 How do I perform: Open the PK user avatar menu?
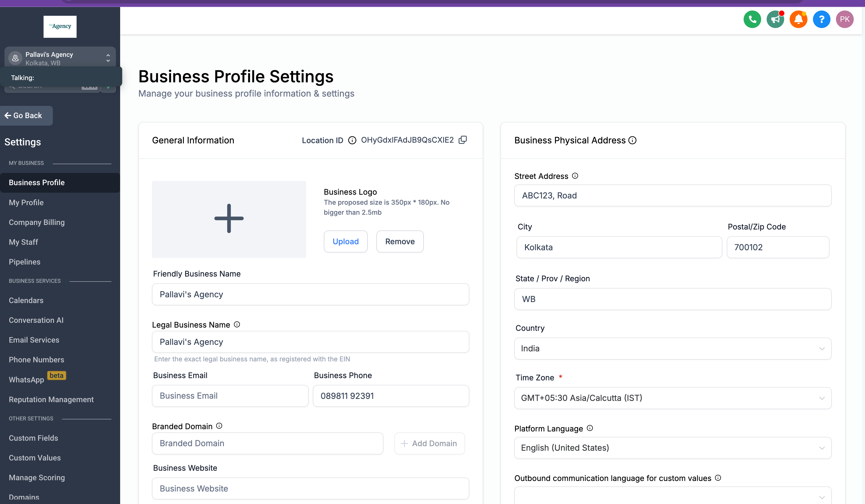tap(844, 20)
